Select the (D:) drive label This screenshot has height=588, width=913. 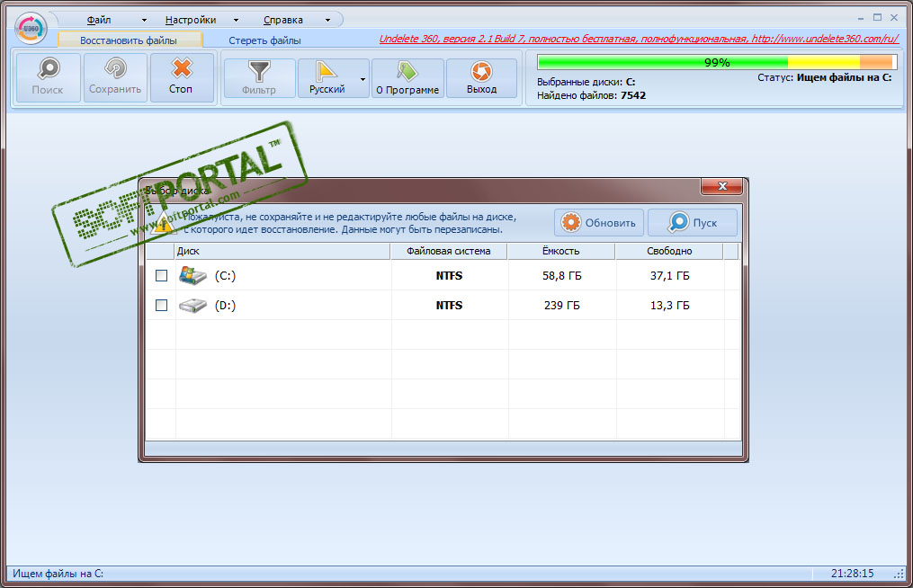click(226, 306)
